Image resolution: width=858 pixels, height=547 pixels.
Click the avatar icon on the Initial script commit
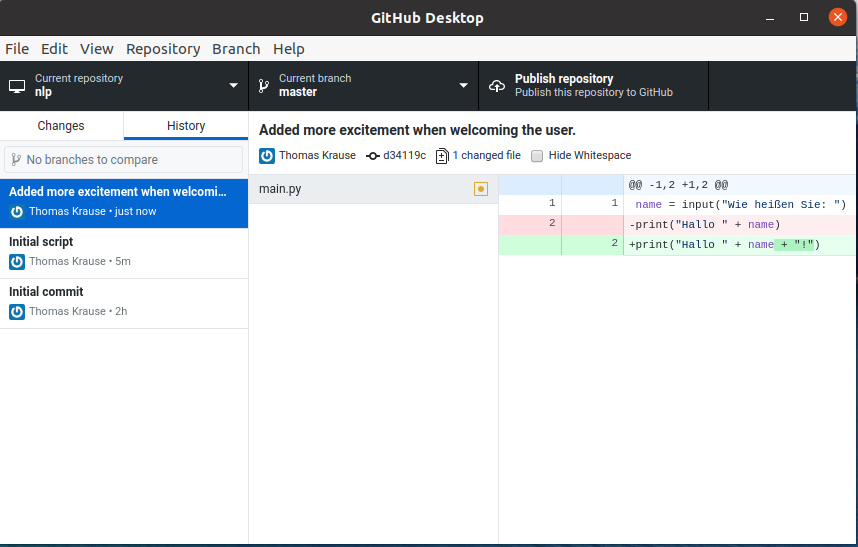pyautogui.click(x=17, y=262)
